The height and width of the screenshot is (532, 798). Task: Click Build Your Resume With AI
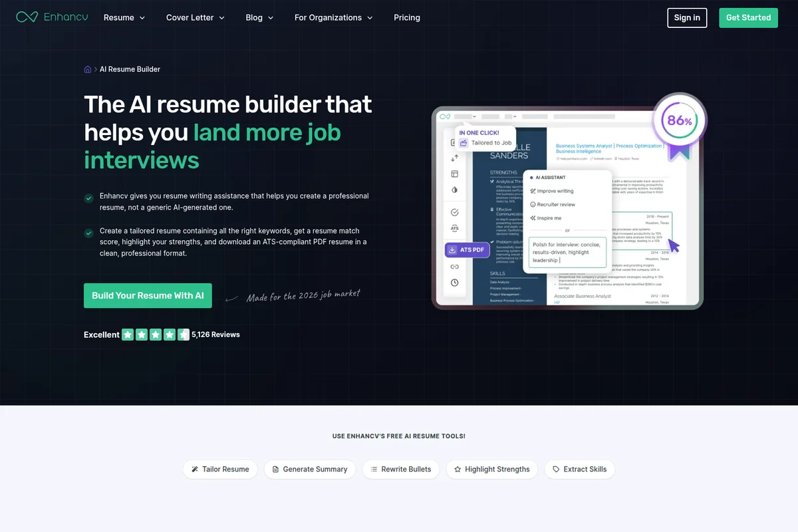[148, 295]
